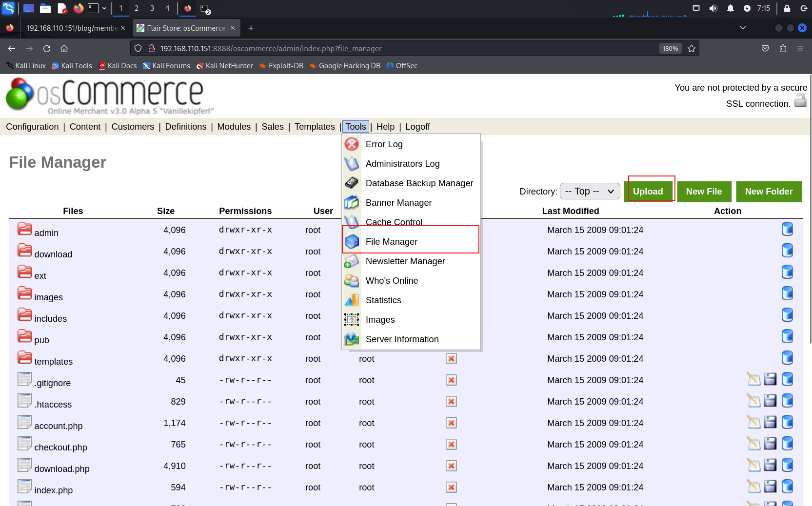Open the ext folder link
The height and width of the screenshot is (506, 812).
click(40, 276)
